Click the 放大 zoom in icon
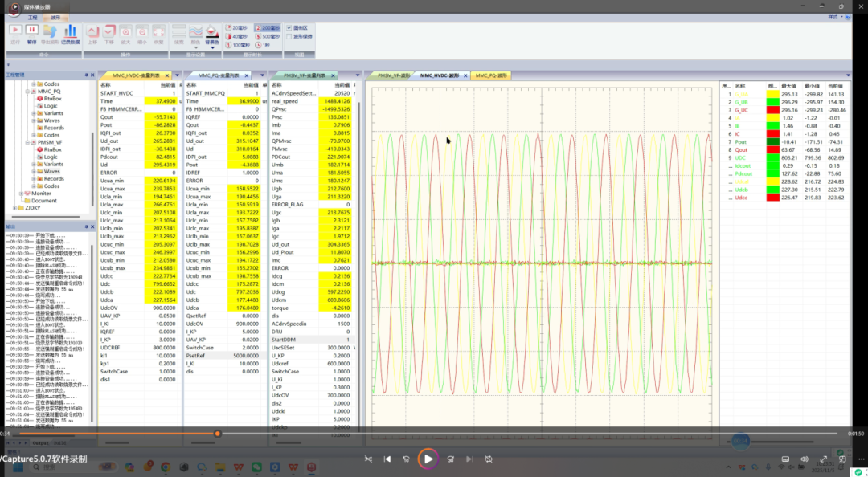 125,32
